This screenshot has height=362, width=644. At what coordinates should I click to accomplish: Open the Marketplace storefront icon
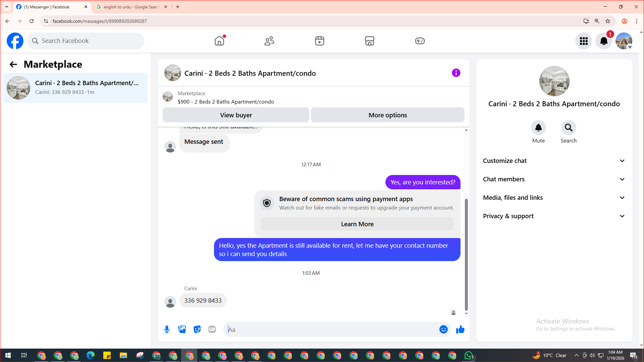click(370, 41)
